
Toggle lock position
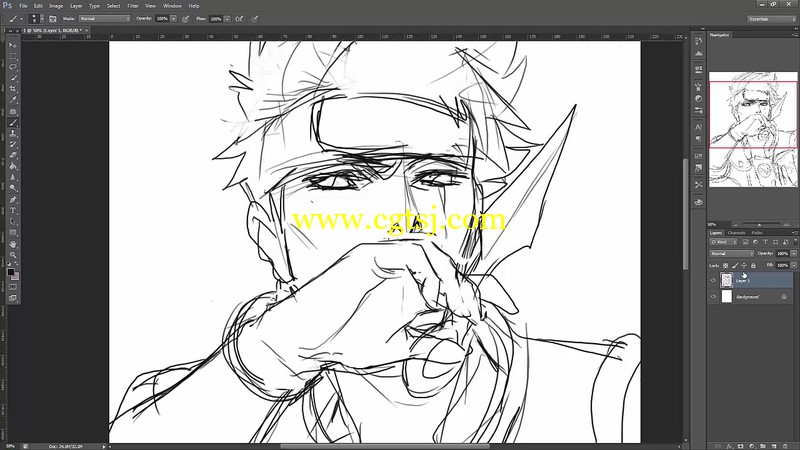(x=744, y=265)
